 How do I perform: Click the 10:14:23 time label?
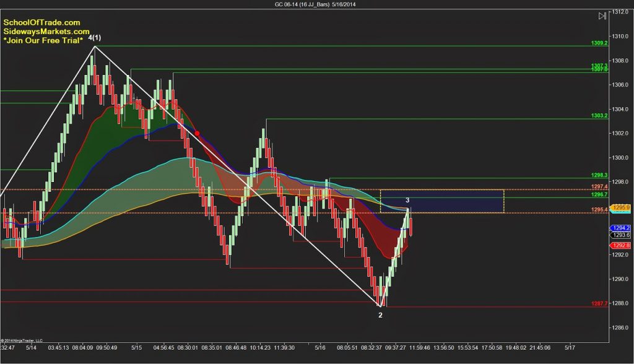pos(260,347)
